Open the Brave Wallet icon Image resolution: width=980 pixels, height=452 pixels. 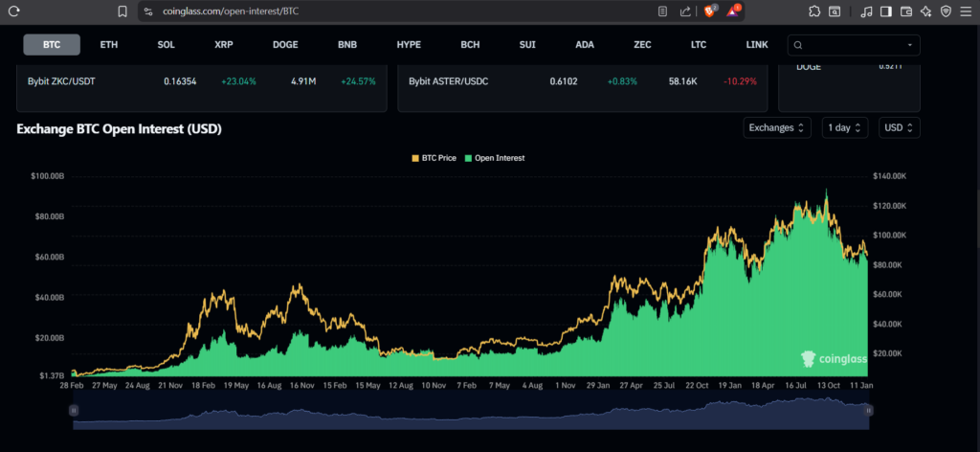pyautogui.click(x=905, y=11)
